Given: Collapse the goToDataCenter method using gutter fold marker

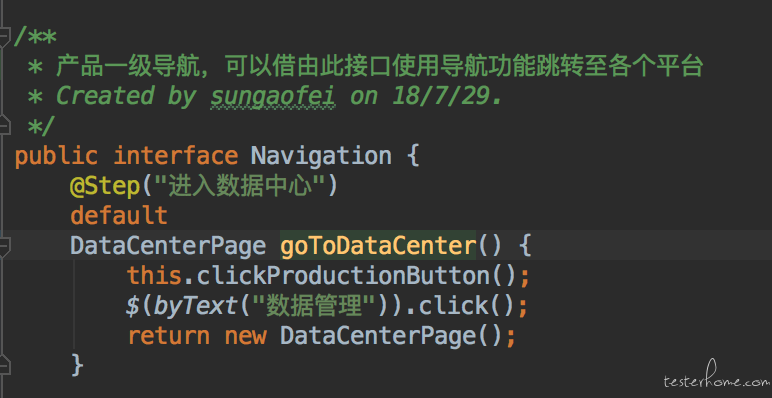Looking at the screenshot, I should tap(4, 245).
